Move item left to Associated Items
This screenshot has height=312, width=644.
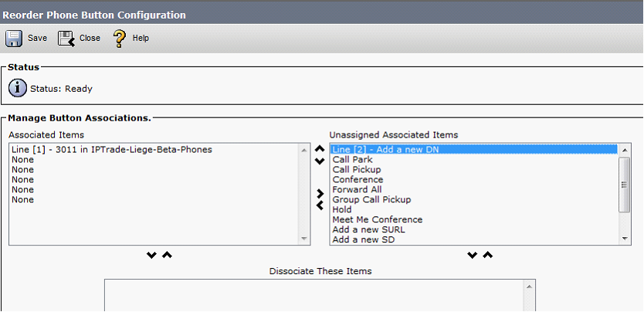coord(320,205)
